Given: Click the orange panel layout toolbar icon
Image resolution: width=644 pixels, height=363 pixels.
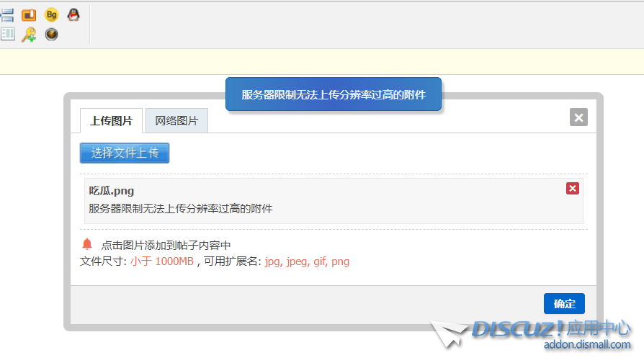Looking at the screenshot, I should pos(29,15).
